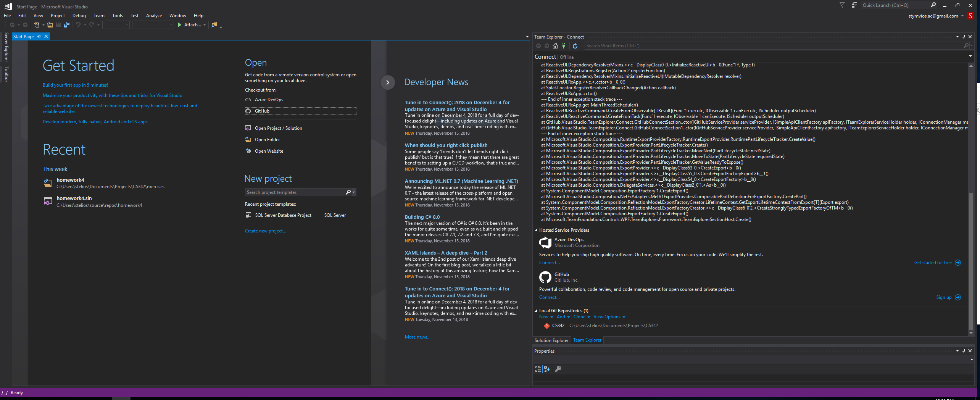Click Connect link under Azure DevOps provider
980x400 pixels.
click(549, 263)
